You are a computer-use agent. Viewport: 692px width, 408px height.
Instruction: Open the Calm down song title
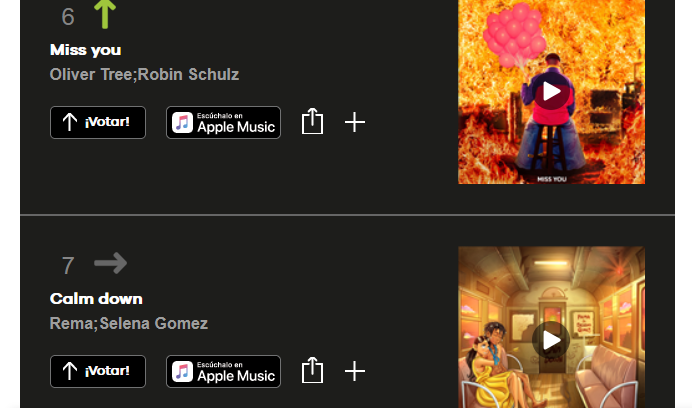(x=96, y=299)
